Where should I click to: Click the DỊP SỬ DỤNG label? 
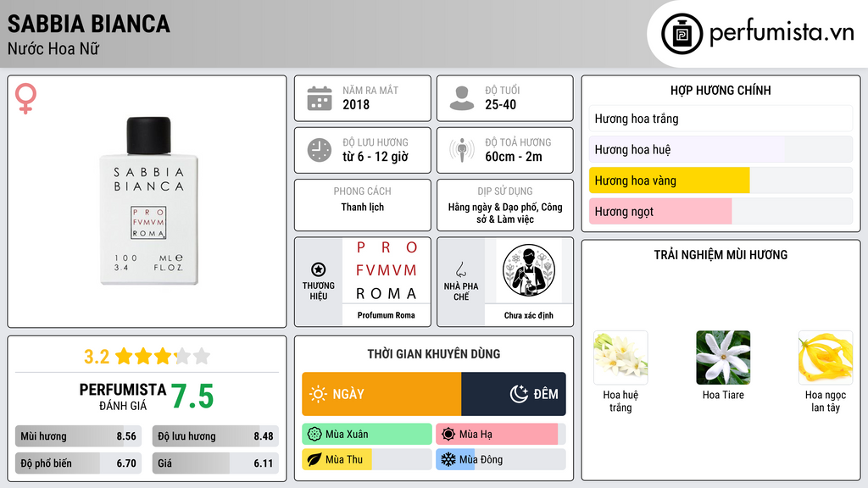coord(505,191)
